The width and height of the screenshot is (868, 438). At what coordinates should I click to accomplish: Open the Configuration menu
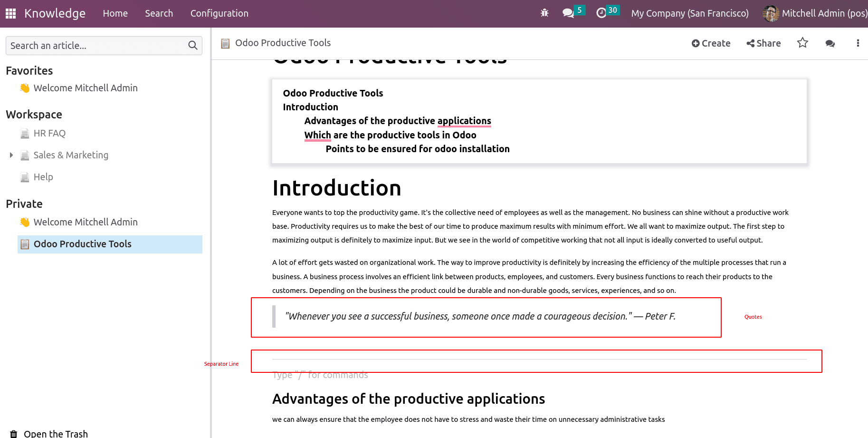point(219,13)
